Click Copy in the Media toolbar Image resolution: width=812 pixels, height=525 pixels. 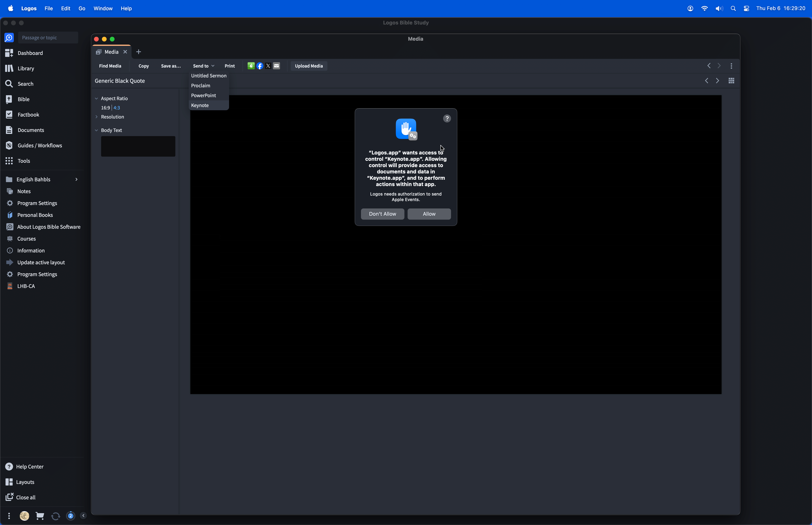coord(143,66)
